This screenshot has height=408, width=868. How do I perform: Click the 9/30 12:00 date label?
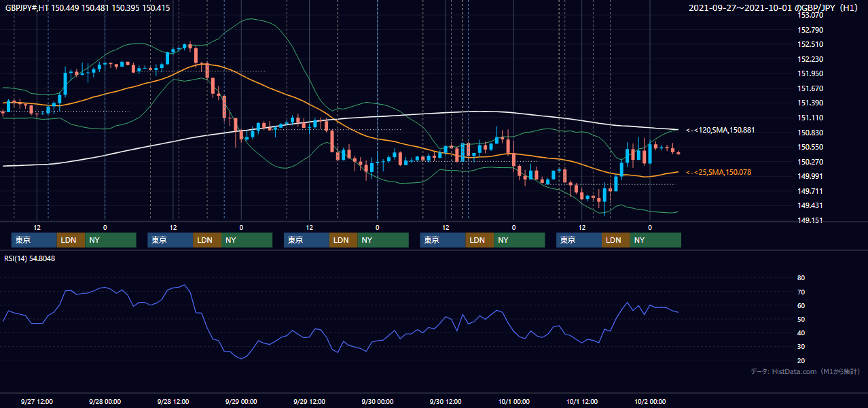pos(446,401)
